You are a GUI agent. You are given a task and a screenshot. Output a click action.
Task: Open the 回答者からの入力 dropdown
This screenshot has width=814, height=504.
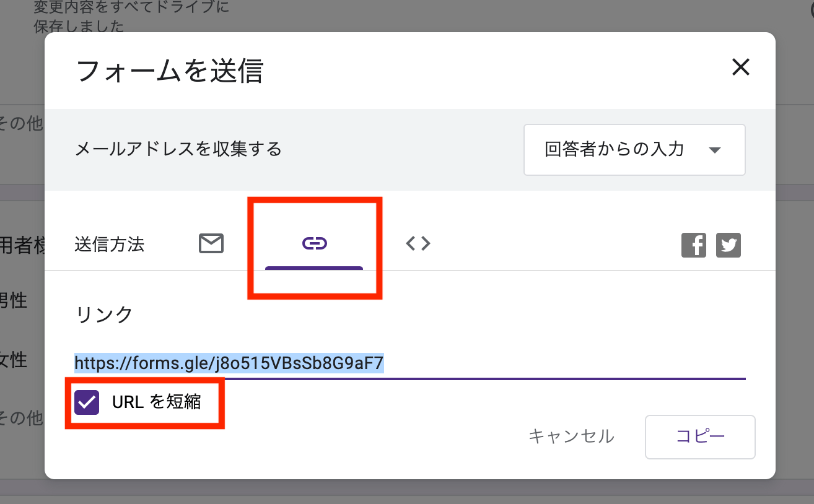[634, 150]
